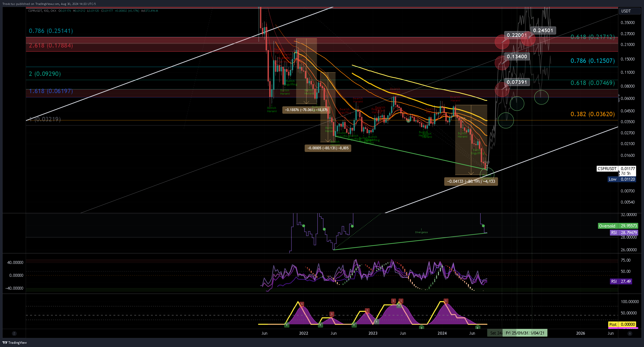Select the 2.618 (0.17884) Fibonacci label
The image size is (644, 347).
(51, 45)
